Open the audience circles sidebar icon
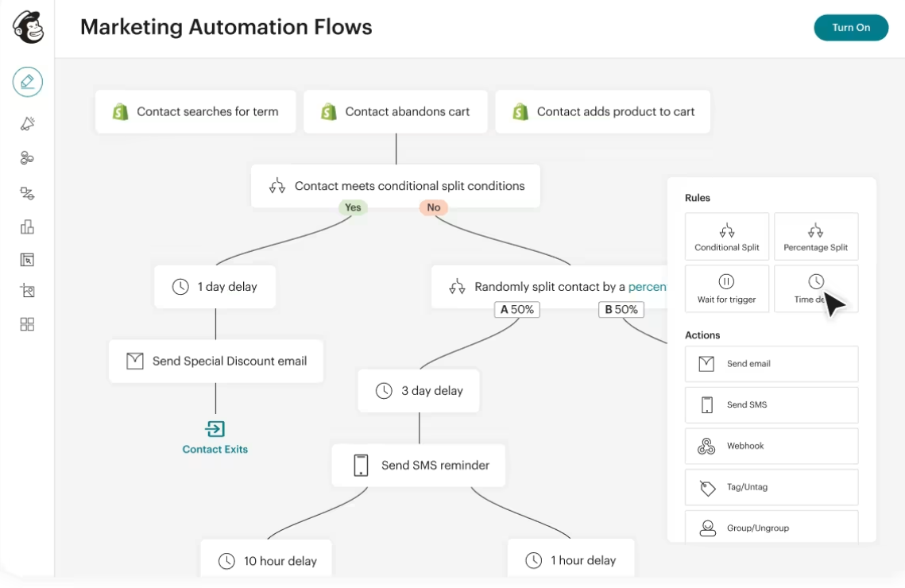The height and width of the screenshot is (588, 905). pyautogui.click(x=27, y=157)
